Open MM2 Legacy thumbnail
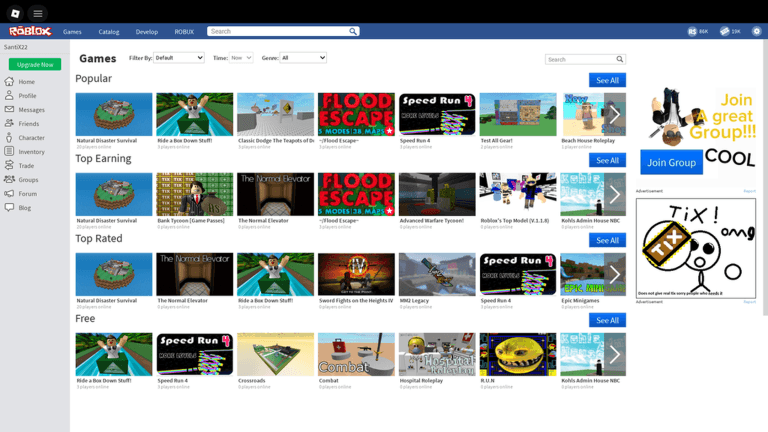Viewport: 768px width, 432px height. tap(437, 274)
